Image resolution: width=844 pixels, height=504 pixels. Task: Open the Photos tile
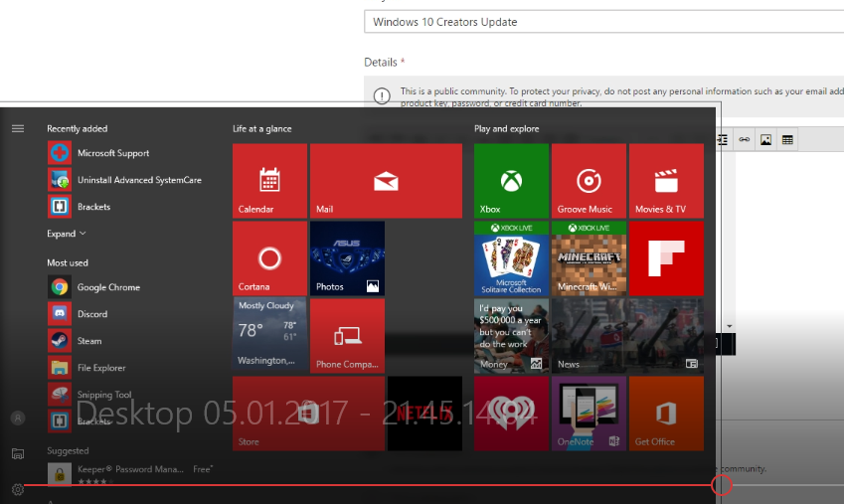click(347, 258)
